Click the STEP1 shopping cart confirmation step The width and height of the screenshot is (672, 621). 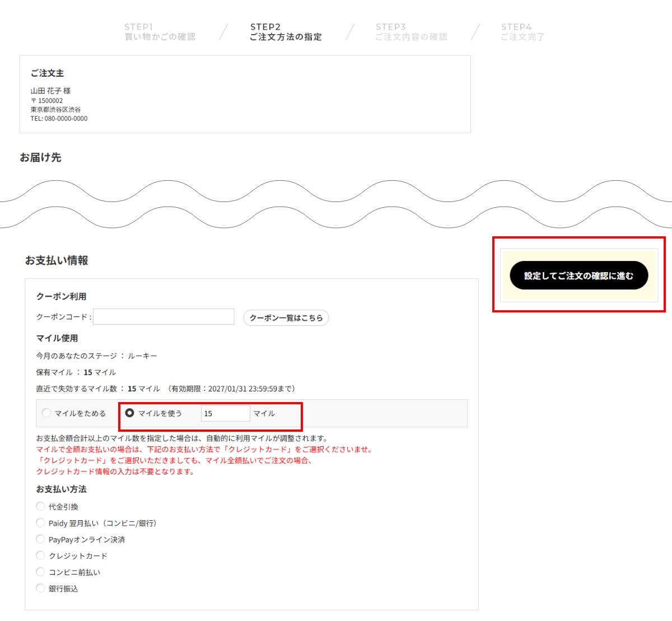point(160,32)
